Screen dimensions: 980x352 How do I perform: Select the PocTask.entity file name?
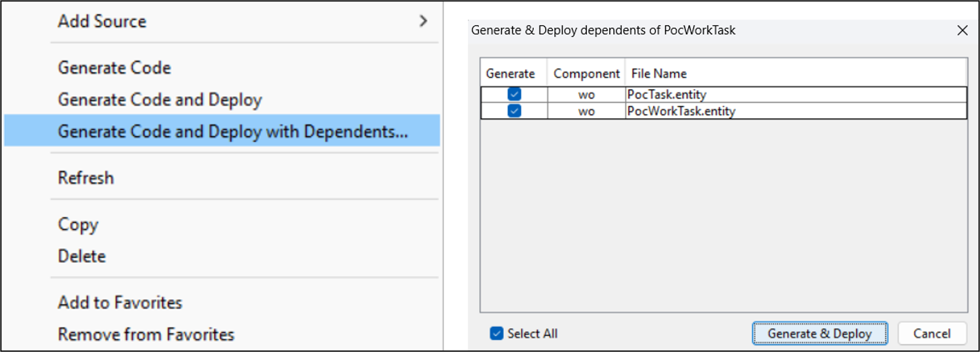tap(666, 95)
